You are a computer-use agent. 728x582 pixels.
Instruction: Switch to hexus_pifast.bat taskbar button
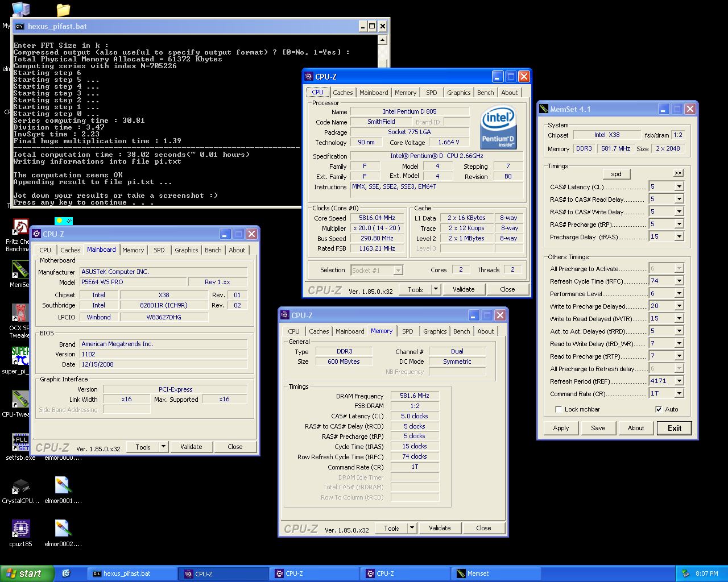click(132, 573)
